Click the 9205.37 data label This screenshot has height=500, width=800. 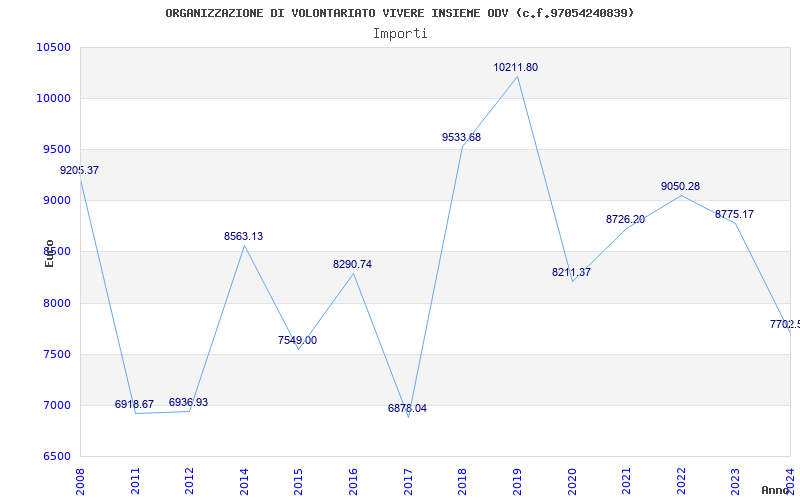[x=80, y=170]
